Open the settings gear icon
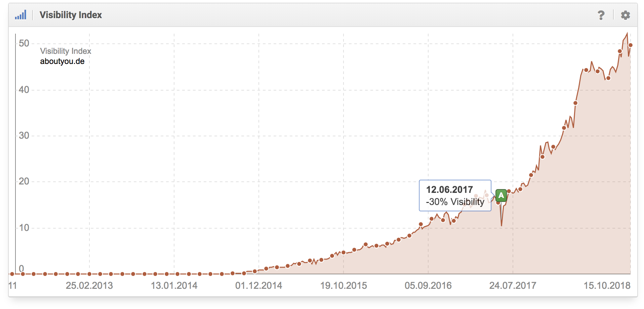This screenshot has width=644, height=309. tap(625, 15)
